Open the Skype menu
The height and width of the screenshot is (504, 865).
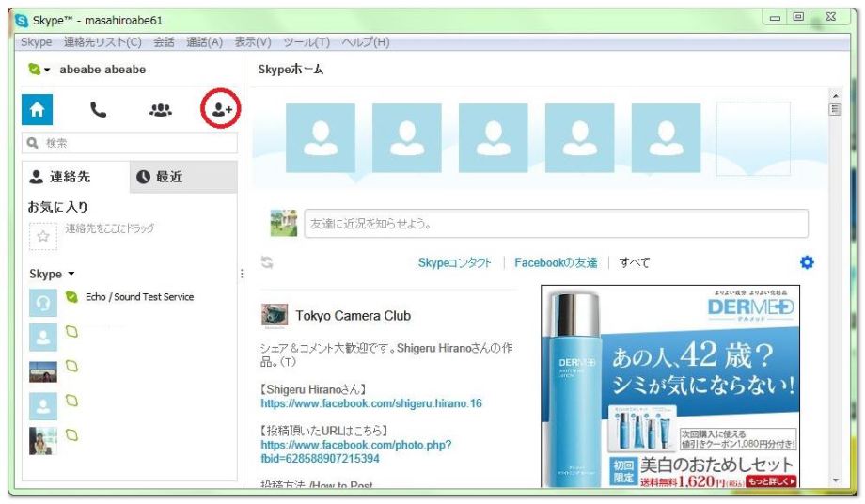[x=36, y=42]
